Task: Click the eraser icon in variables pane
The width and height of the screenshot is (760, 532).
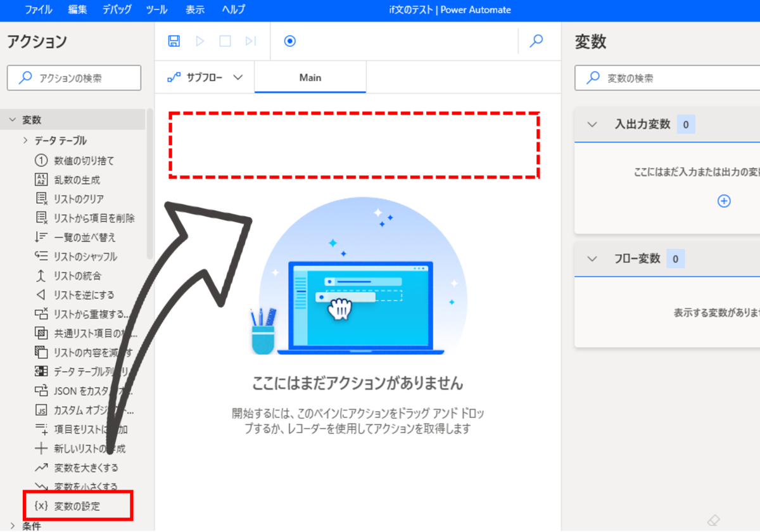Action: point(713,520)
